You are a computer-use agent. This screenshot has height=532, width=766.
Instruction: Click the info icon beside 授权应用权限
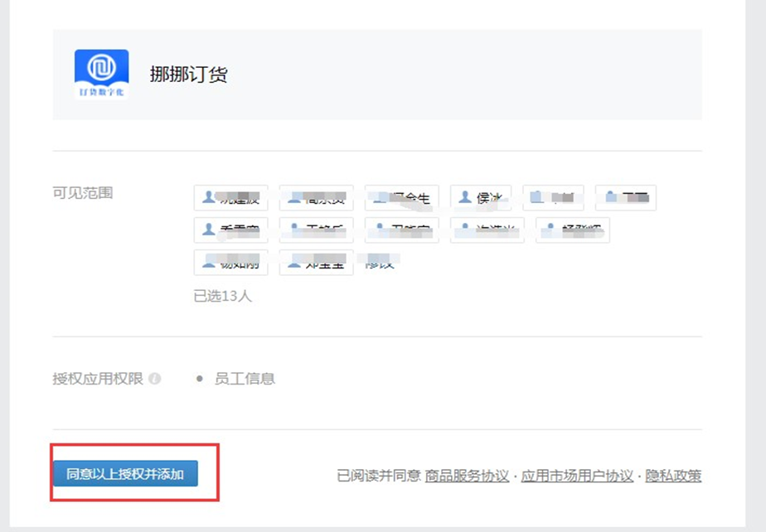point(154,379)
